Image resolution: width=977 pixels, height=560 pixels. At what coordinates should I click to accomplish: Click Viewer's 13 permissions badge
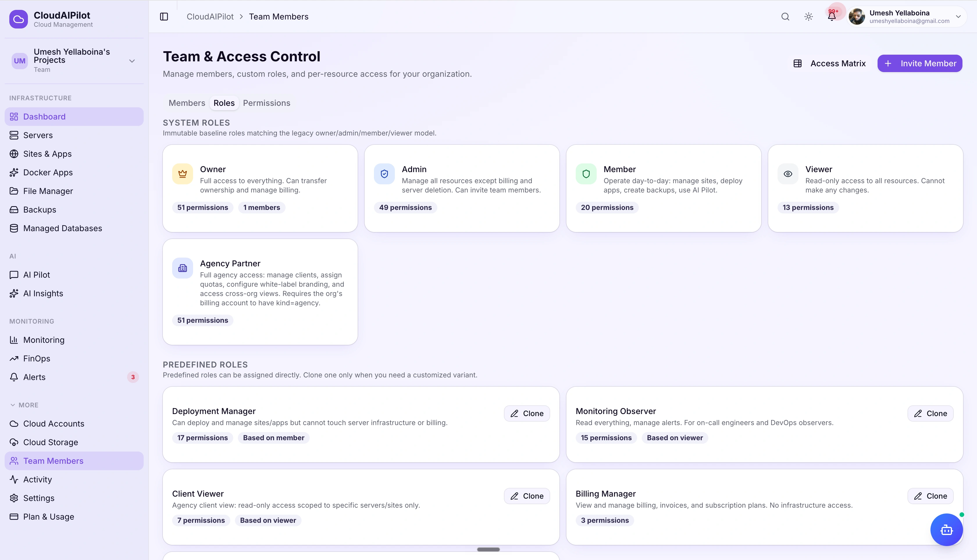[x=808, y=208]
